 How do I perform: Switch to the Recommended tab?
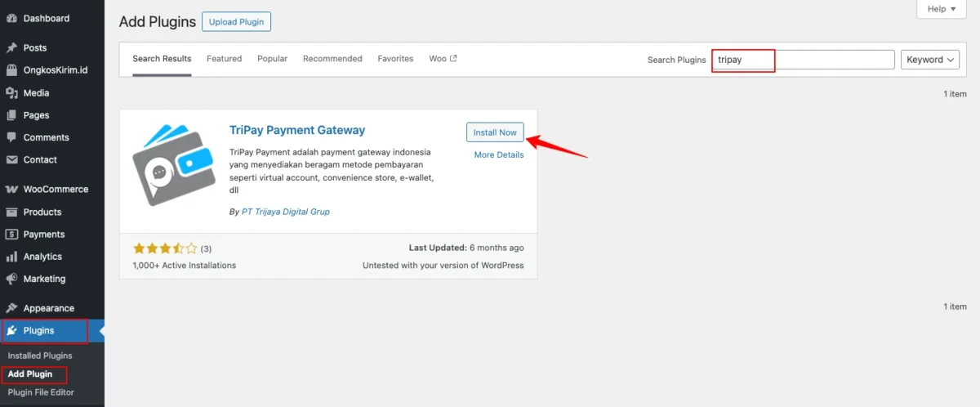332,59
